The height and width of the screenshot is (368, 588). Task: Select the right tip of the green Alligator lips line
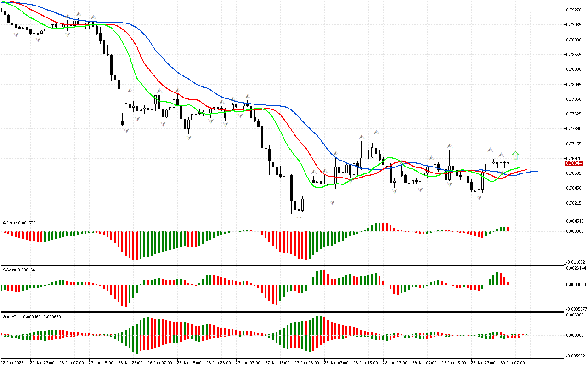(519, 168)
